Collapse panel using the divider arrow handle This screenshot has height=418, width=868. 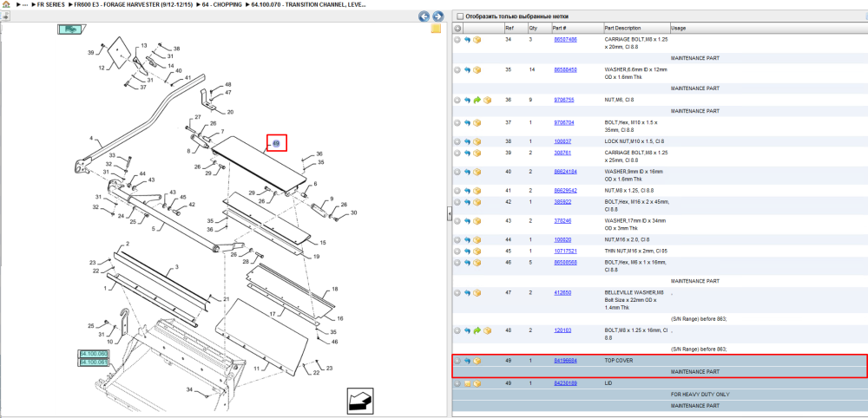(450, 213)
